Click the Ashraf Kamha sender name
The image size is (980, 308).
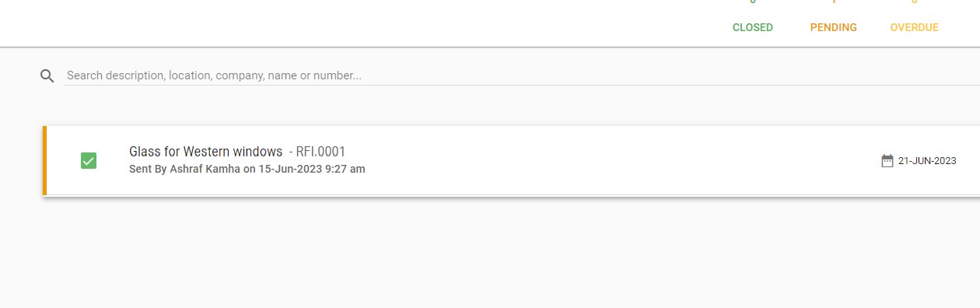tap(205, 169)
